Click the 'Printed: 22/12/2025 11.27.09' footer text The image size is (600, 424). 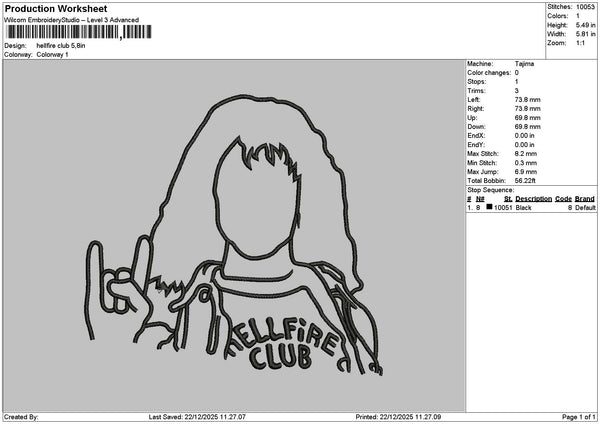pos(398,417)
